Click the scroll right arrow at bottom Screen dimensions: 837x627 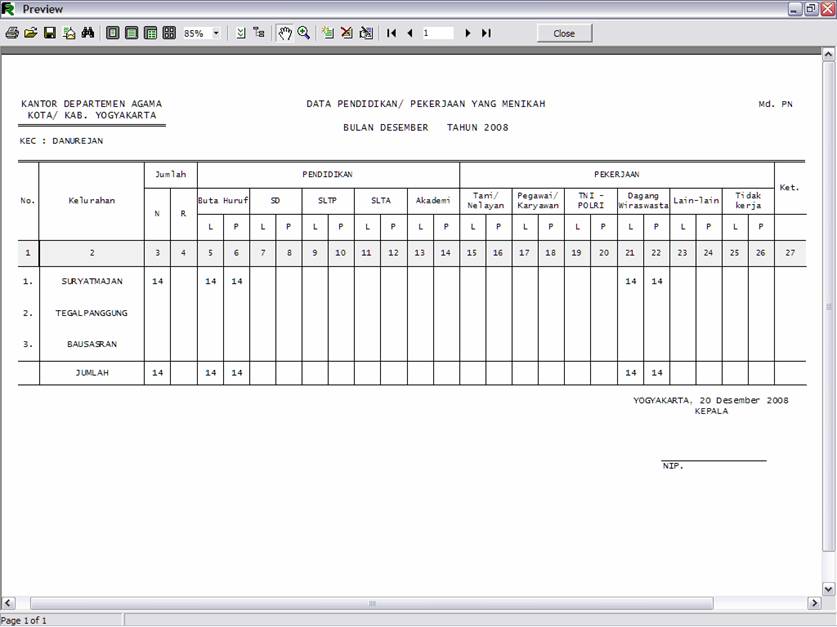(x=812, y=604)
